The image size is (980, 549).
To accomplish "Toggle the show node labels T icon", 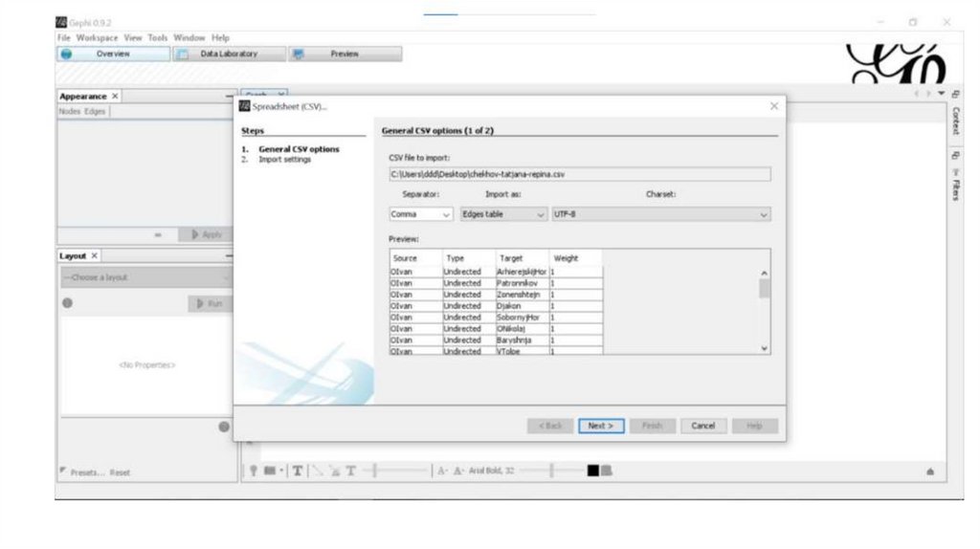I will [x=298, y=471].
